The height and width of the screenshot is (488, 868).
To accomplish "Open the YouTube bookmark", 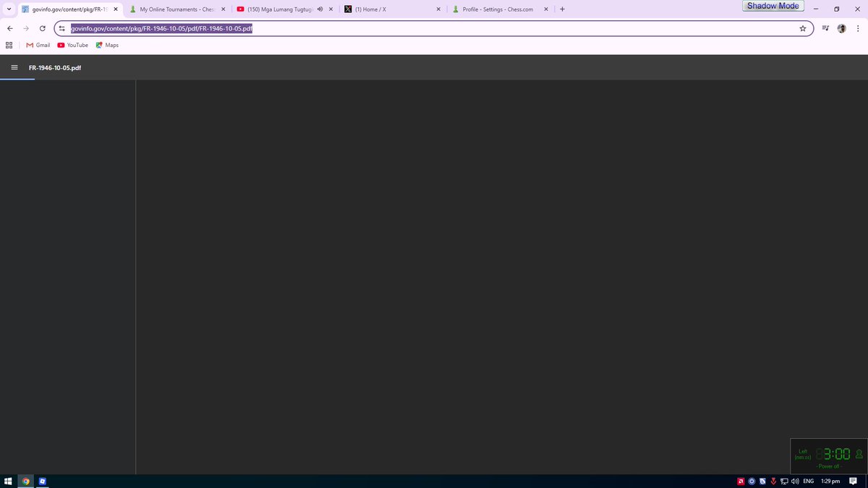I will click(72, 45).
